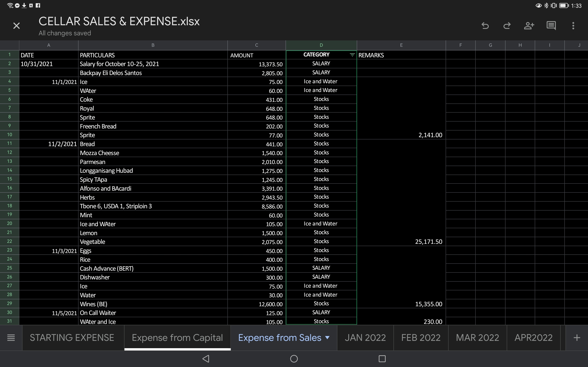
Task: Open the Expense from Capital sheet tab
Action: coord(177,338)
